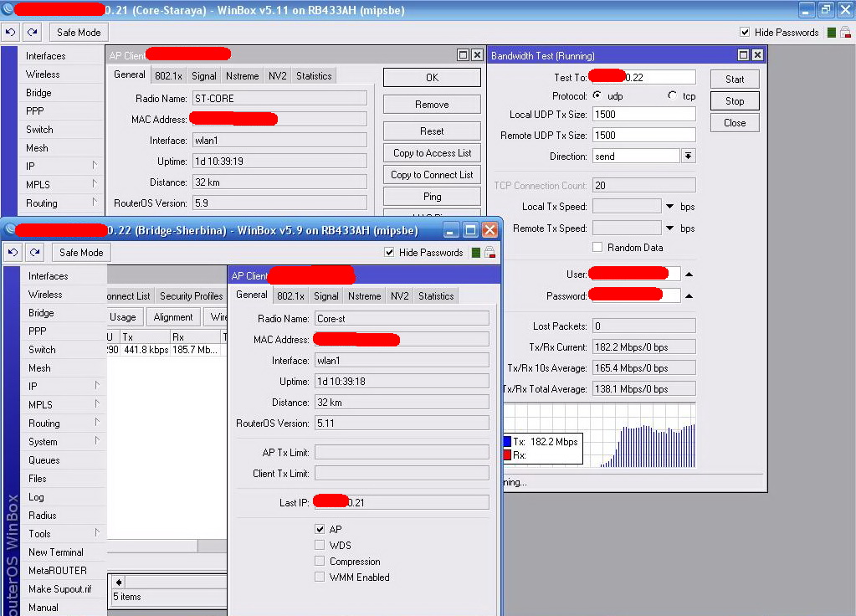
Task: Toggle Hide Passwords in Bridge-Sherbina window
Action: pyautogui.click(x=389, y=253)
